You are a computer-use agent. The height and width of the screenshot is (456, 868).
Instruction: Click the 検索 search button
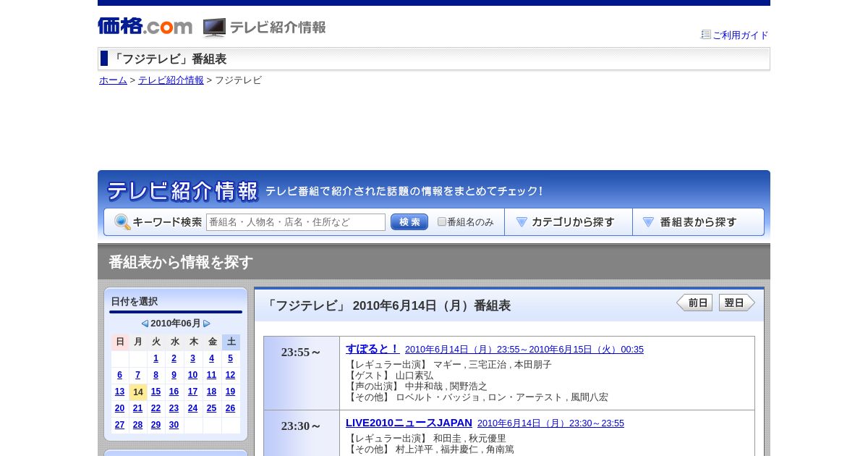point(409,222)
